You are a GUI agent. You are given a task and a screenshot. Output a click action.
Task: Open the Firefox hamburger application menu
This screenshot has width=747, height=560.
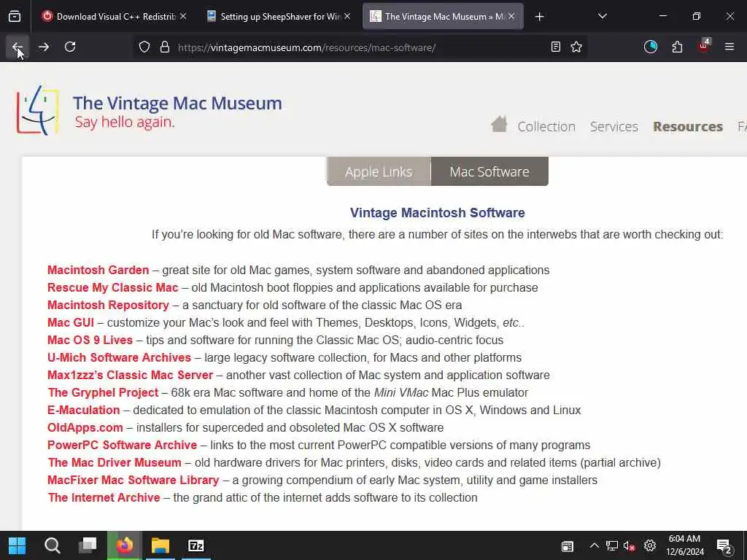729,47
